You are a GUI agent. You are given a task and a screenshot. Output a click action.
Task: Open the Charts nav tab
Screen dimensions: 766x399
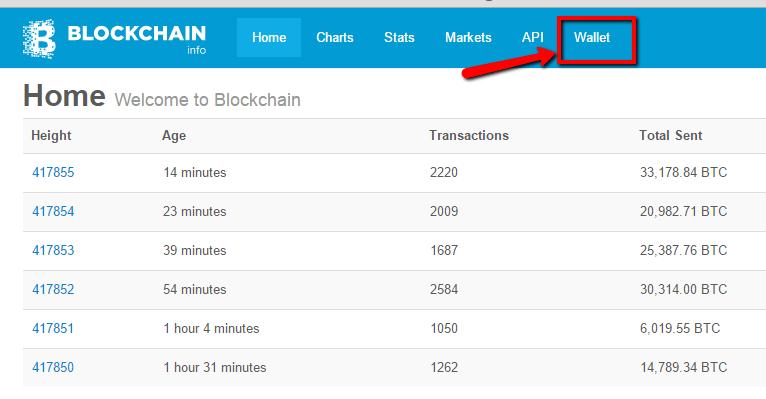coord(335,38)
